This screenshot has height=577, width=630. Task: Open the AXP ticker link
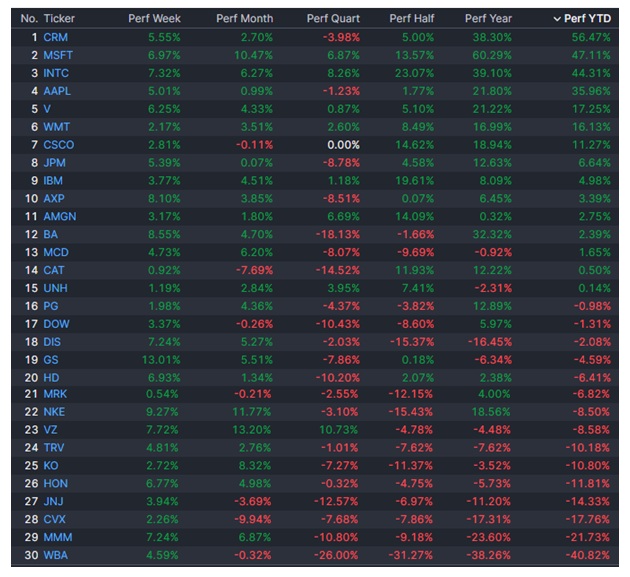(54, 198)
